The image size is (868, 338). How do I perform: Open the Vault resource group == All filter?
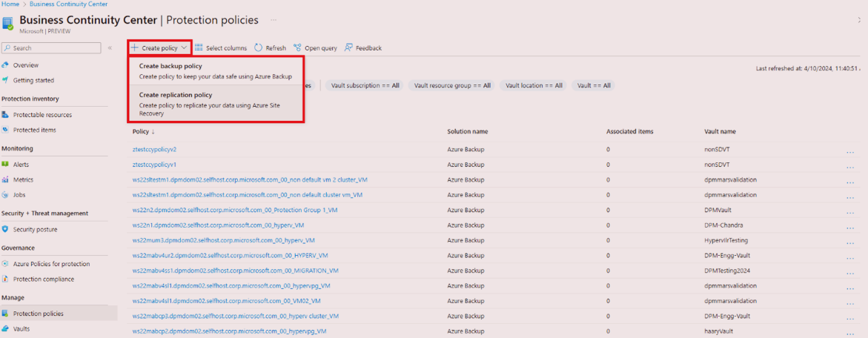452,86
